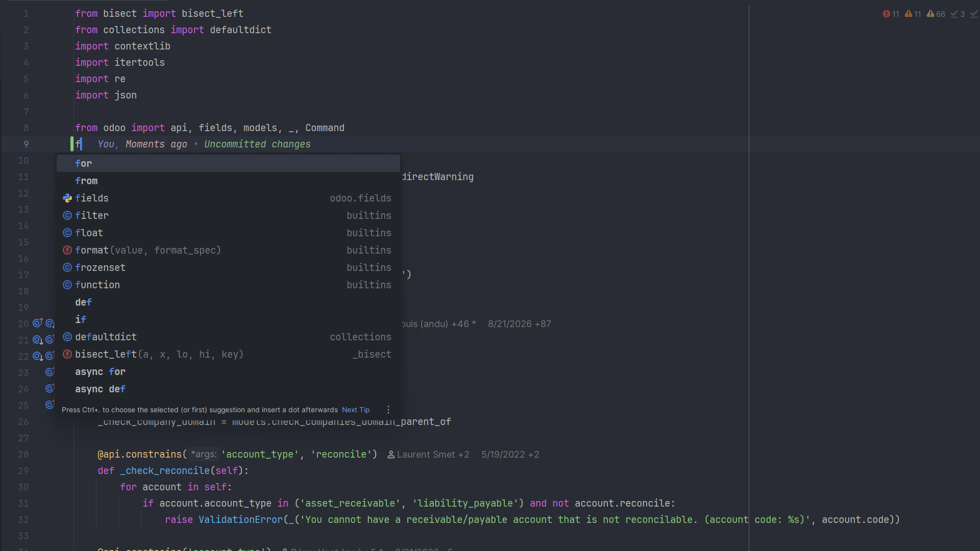Click the class icon beside 'frozenset'

(x=67, y=267)
